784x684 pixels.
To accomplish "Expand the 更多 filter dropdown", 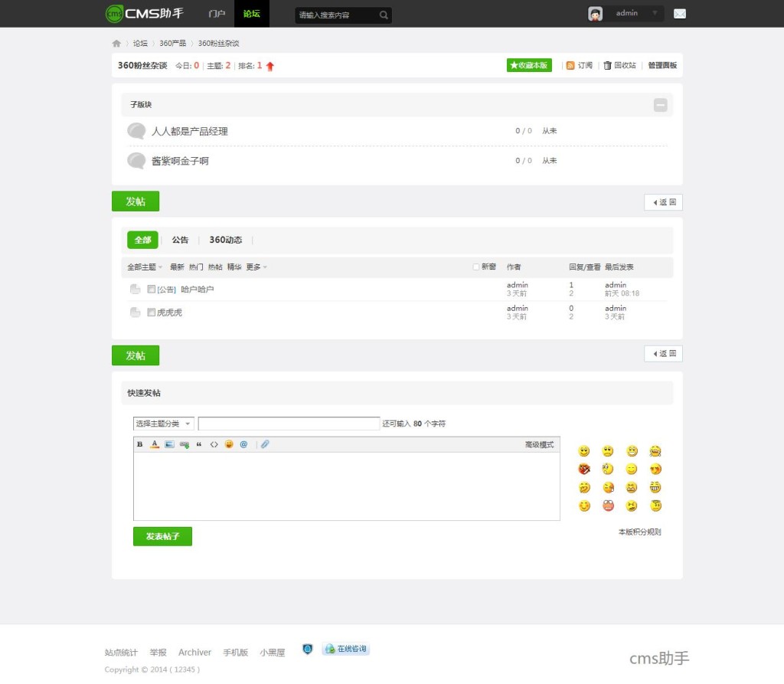I will click(x=256, y=267).
